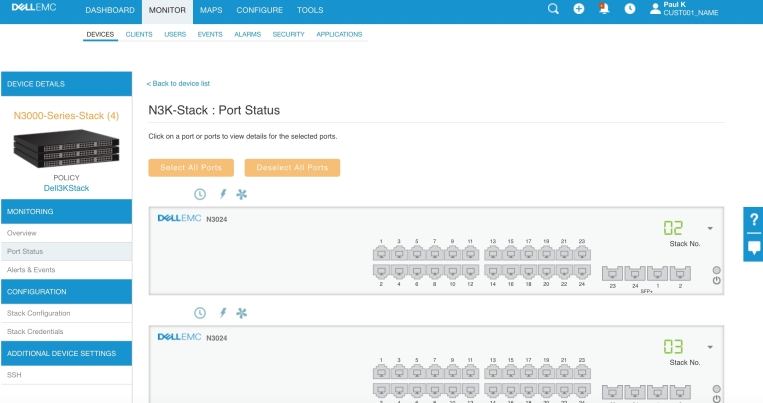The height and width of the screenshot is (403, 763).
Task: Click the power icon on stack 02
Action: click(x=717, y=281)
